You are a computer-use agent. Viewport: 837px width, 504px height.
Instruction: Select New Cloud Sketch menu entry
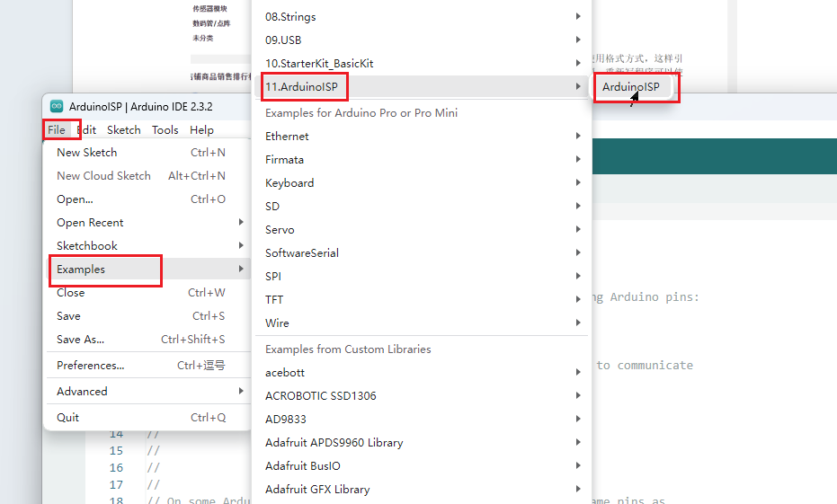click(x=103, y=176)
